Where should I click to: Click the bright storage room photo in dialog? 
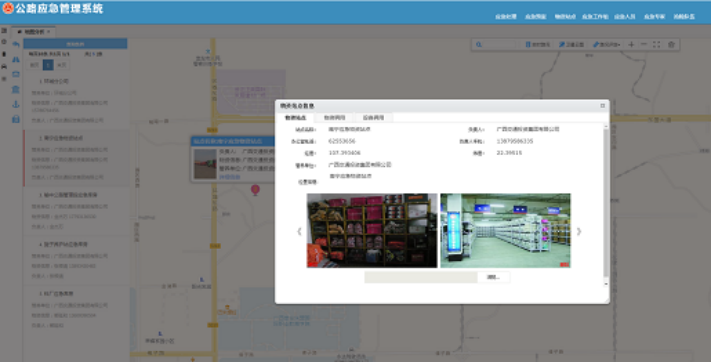click(x=505, y=231)
